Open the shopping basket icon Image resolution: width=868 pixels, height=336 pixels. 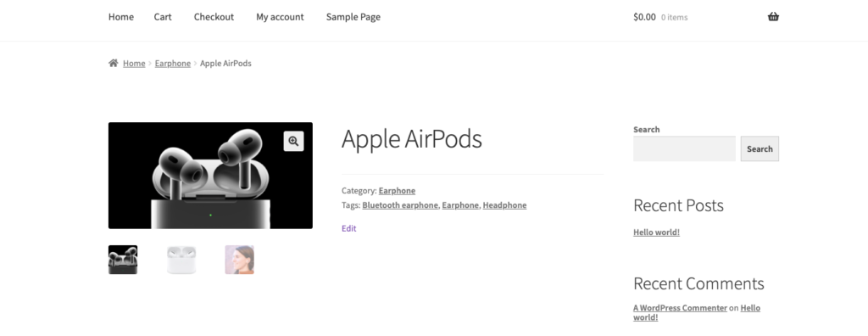pos(773,17)
